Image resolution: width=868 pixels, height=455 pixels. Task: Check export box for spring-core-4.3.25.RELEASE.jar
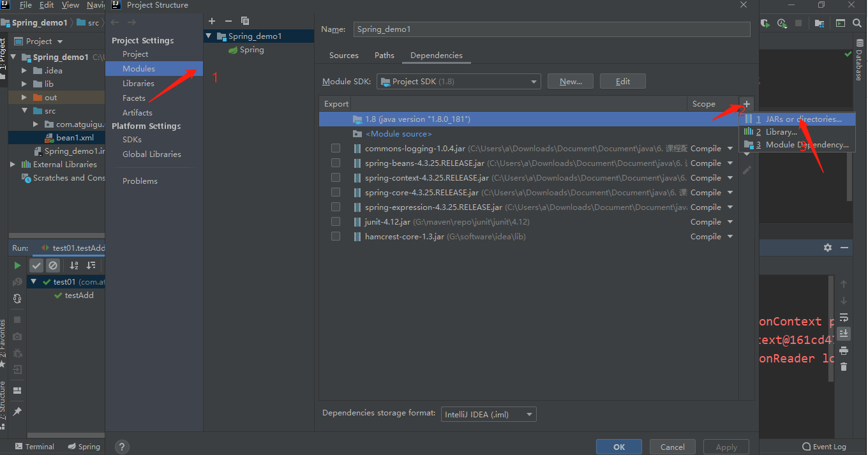pos(336,192)
